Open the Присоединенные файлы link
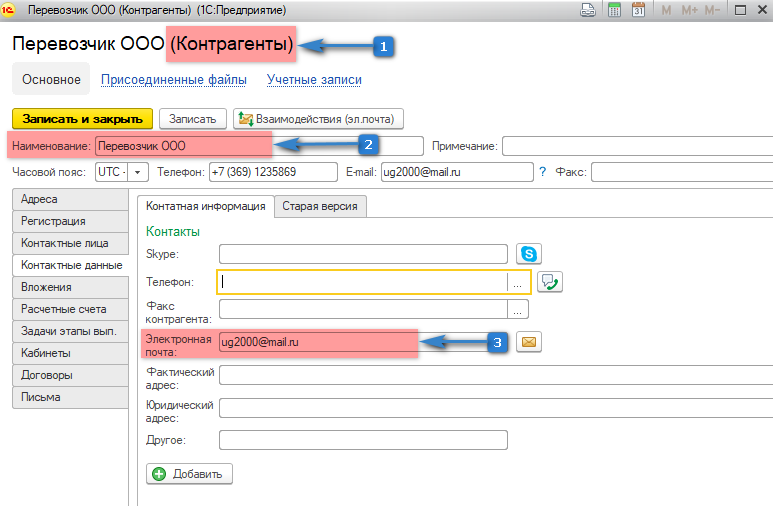This screenshot has height=520, width=773. (x=176, y=79)
